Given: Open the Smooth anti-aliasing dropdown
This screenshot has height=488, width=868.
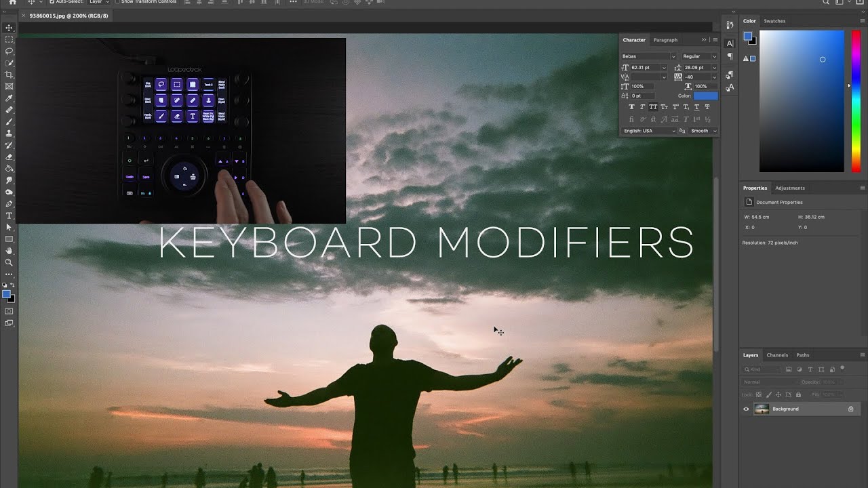Looking at the screenshot, I should (x=703, y=131).
